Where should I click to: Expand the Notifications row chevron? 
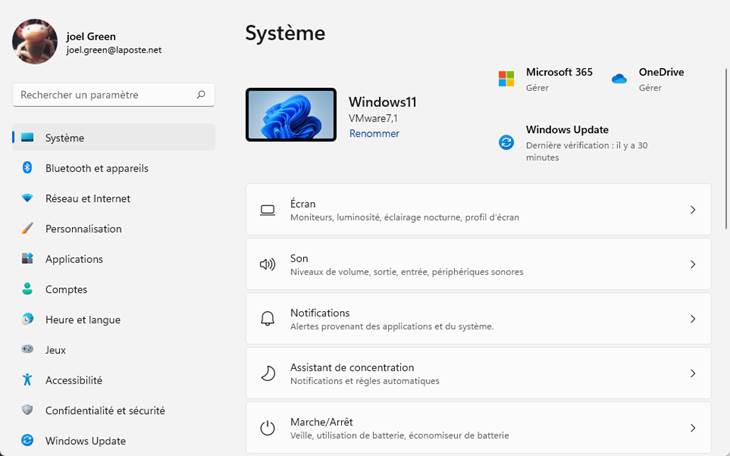click(x=693, y=319)
